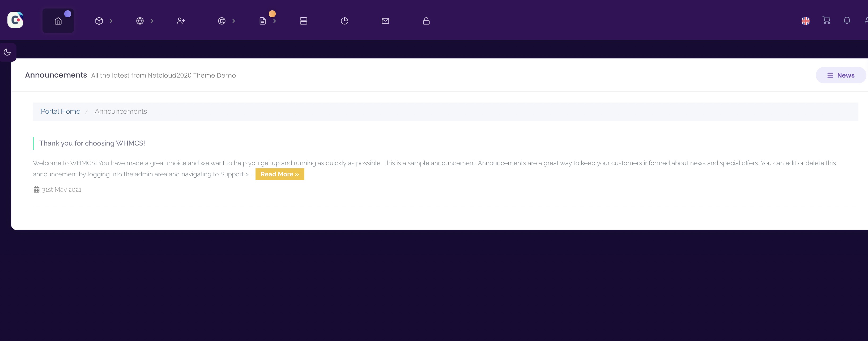
Task: Click the document icon with orange dot
Action: click(263, 21)
